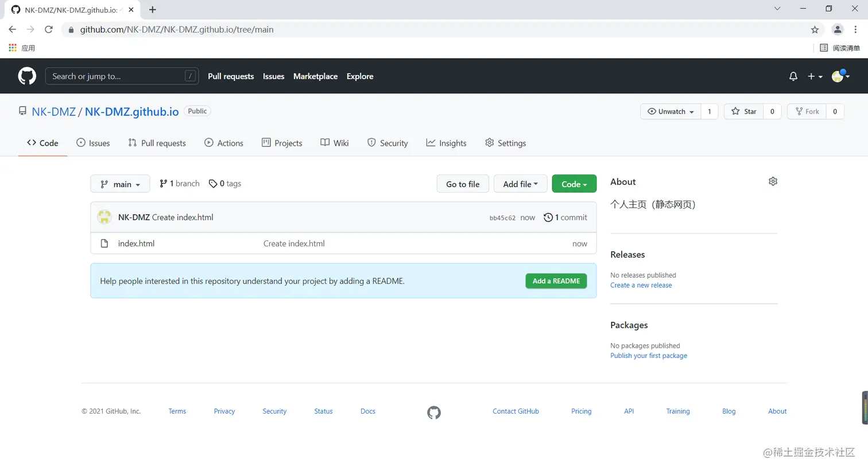Click the commit history clock icon
This screenshot has width=868, height=471.
[548, 217]
